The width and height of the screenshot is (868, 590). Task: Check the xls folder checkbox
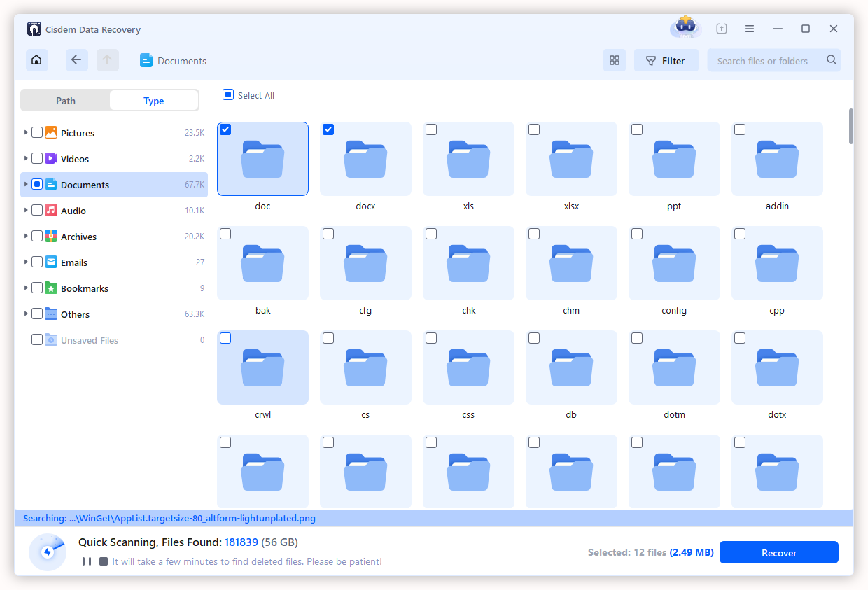tap(431, 129)
